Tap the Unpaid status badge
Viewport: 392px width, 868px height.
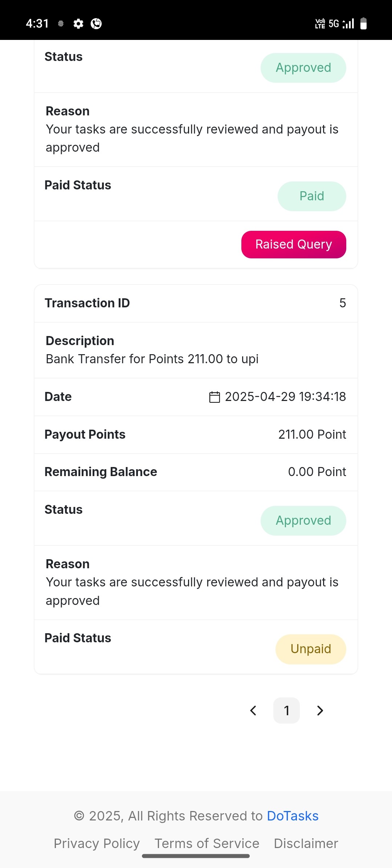[x=311, y=649]
